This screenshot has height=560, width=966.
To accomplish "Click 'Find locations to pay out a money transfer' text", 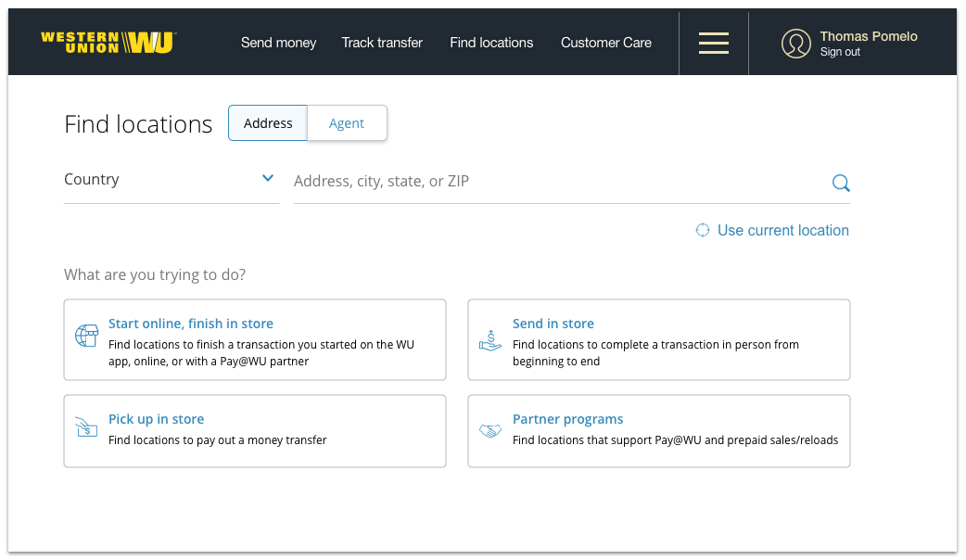I will 218,439.
